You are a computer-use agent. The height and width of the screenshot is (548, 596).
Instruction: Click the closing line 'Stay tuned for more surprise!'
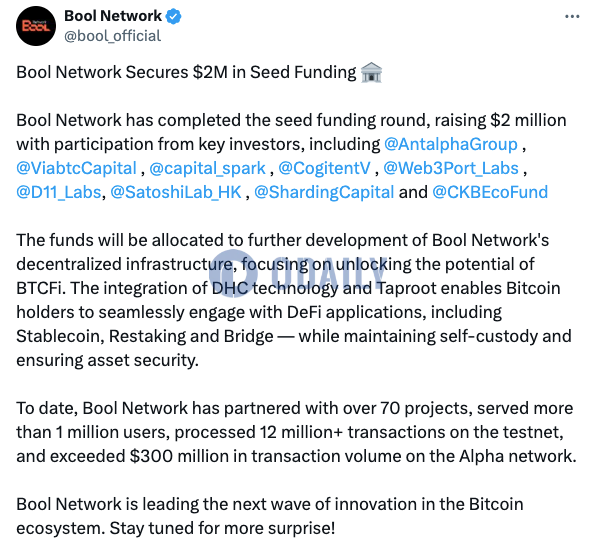pos(222,528)
